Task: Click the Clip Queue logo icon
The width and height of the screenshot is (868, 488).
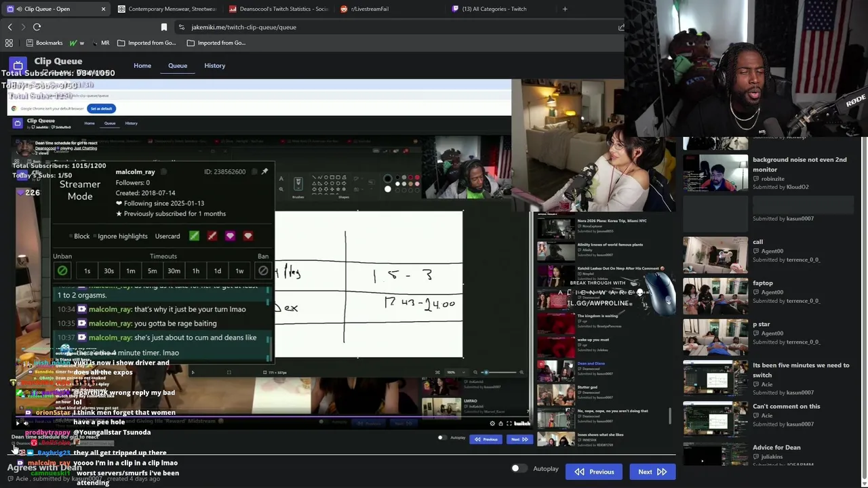Action: coord(18,66)
